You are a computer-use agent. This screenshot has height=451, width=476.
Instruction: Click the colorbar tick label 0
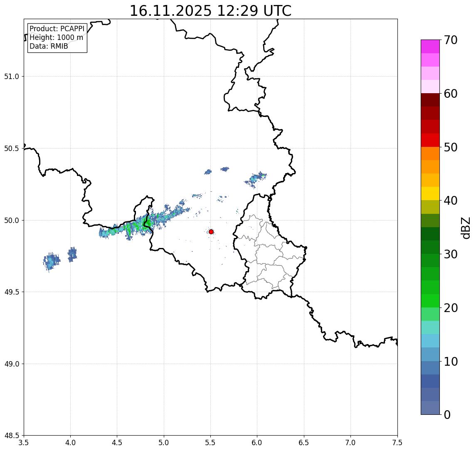pos(447,414)
